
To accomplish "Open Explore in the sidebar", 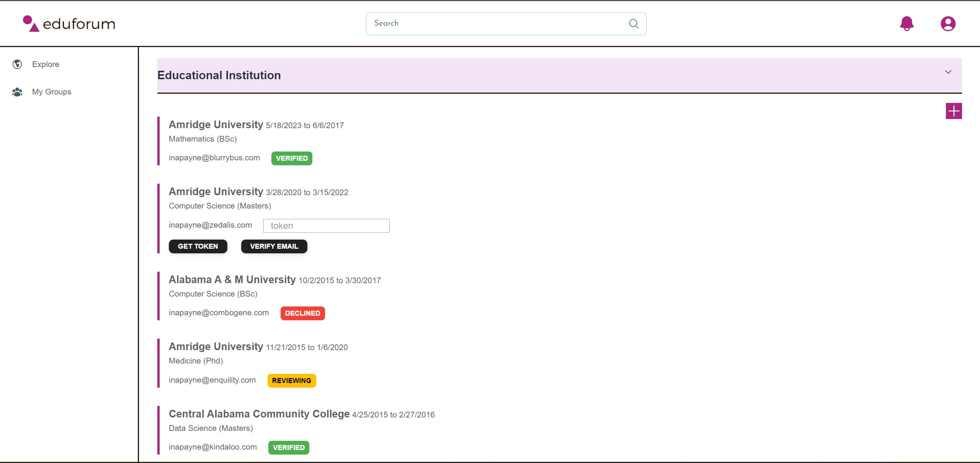I will point(46,64).
